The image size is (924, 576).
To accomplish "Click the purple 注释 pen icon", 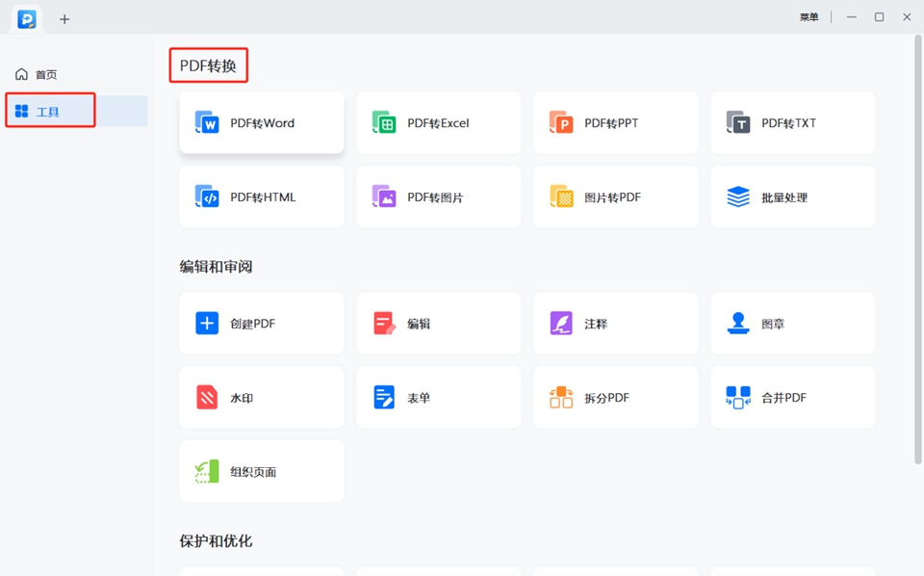I will 561,323.
